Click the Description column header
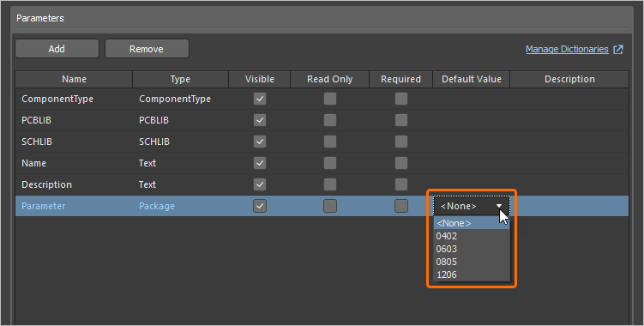This screenshot has width=644, height=326. point(569,79)
